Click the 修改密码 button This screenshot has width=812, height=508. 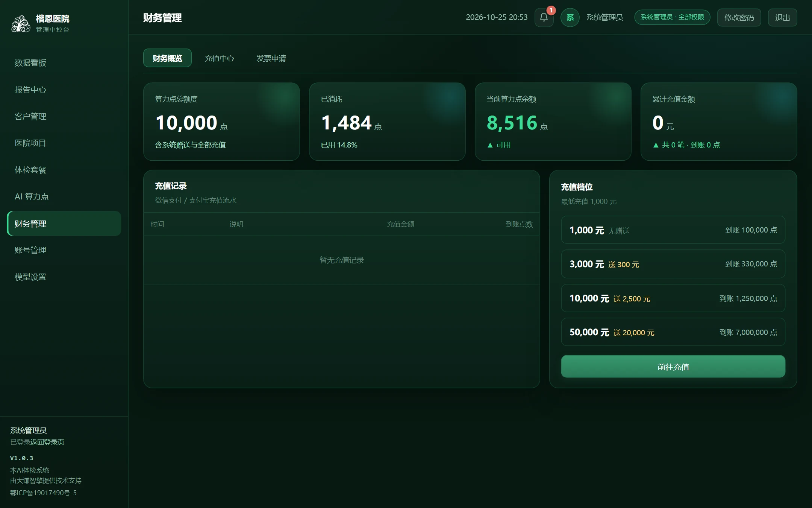[739, 17]
